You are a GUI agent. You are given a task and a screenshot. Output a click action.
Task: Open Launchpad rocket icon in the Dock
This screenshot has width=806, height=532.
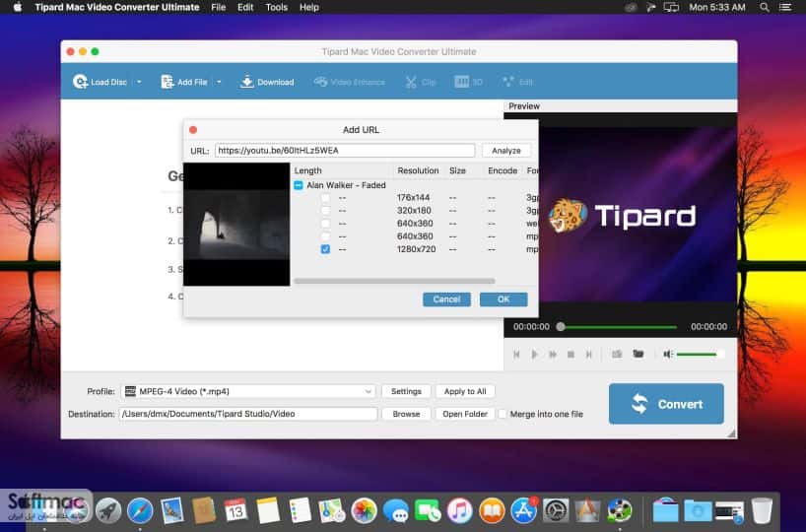click(108, 511)
